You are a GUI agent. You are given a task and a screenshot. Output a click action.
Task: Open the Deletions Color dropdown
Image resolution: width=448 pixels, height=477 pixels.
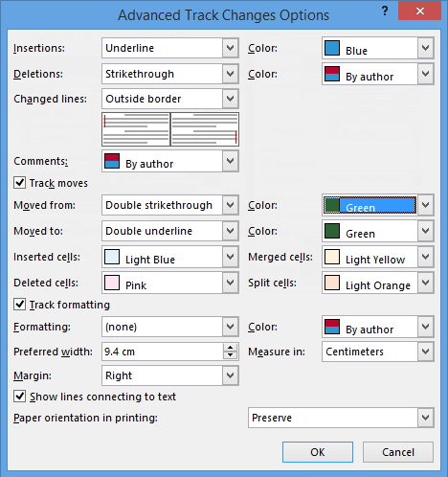(378, 74)
